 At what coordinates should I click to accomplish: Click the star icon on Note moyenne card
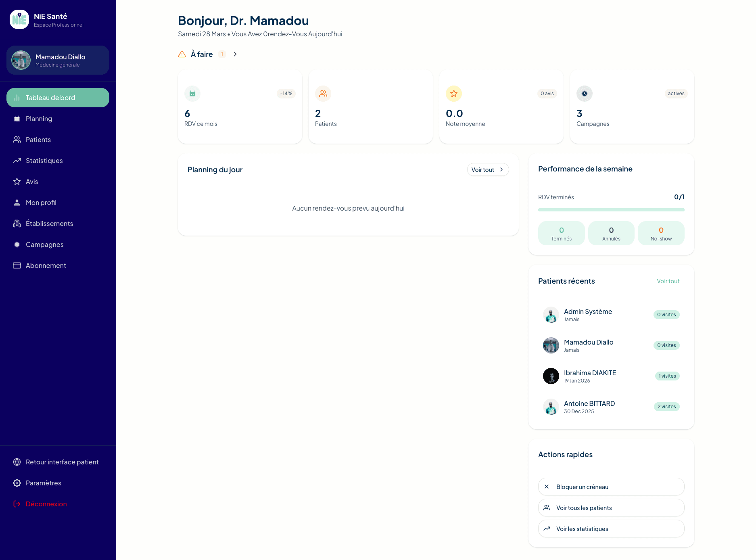(454, 94)
